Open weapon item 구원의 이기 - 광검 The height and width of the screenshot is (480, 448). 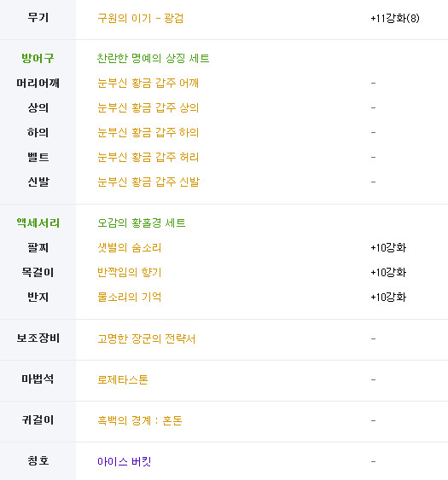click(x=140, y=19)
